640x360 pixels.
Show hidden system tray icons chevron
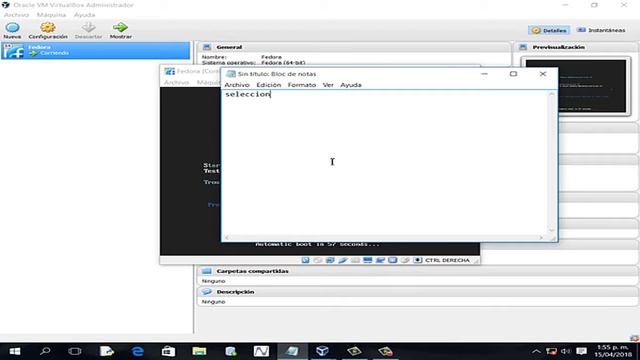[x=536, y=351]
